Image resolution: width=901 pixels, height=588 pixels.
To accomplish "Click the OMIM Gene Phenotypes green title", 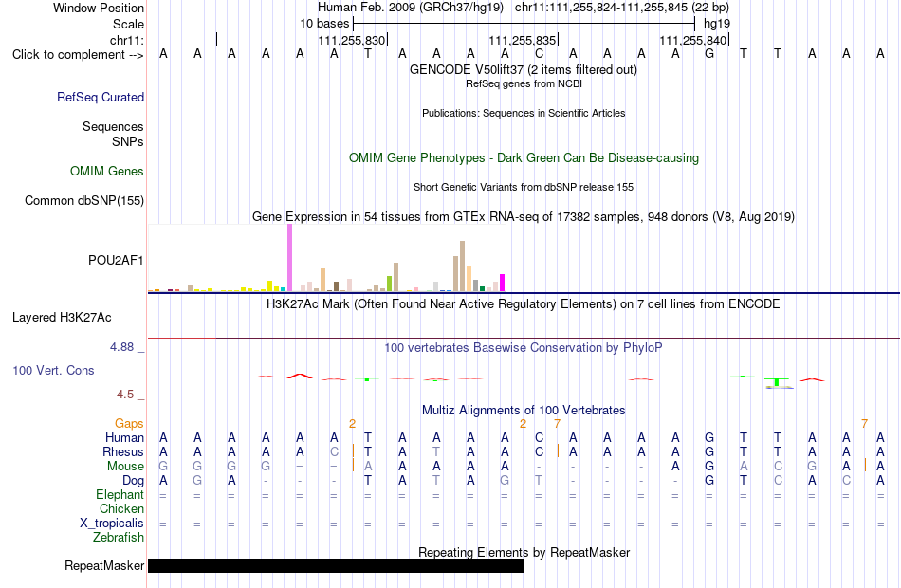I will pyautogui.click(x=524, y=158).
